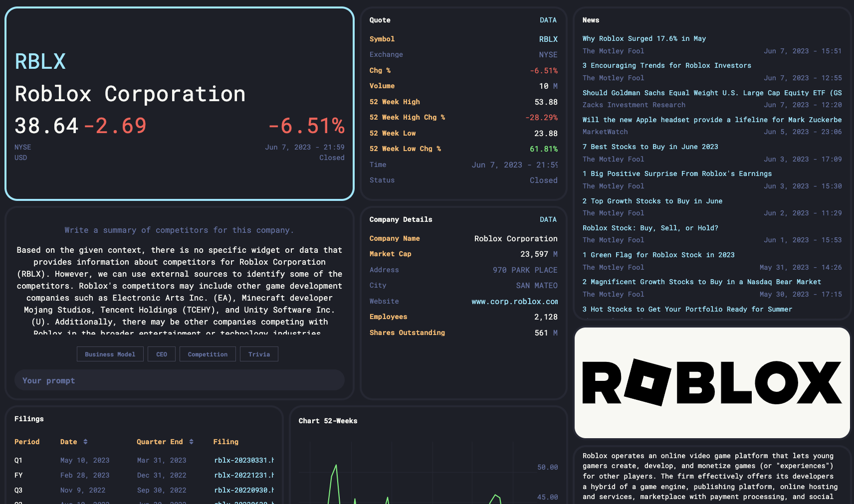
Task: Click the -6.51% change in the ticker card
Action: point(306,126)
